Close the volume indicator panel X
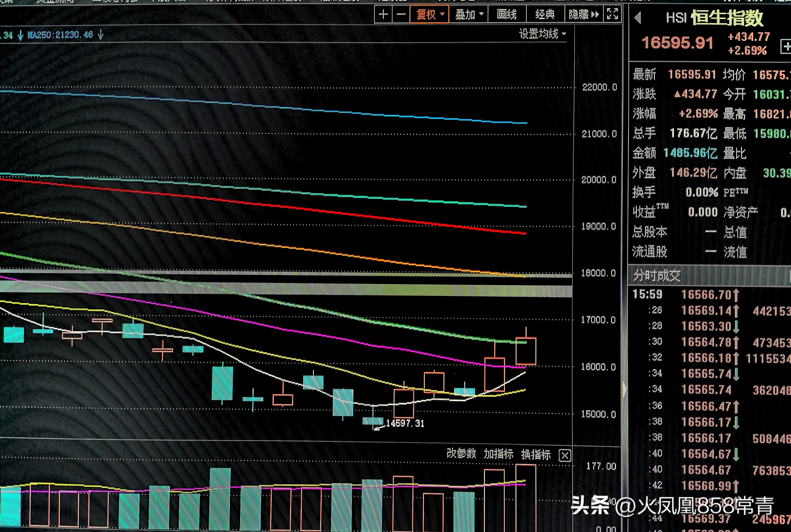Image resolution: width=791 pixels, height=532 pixels. [x=565, y=455]
